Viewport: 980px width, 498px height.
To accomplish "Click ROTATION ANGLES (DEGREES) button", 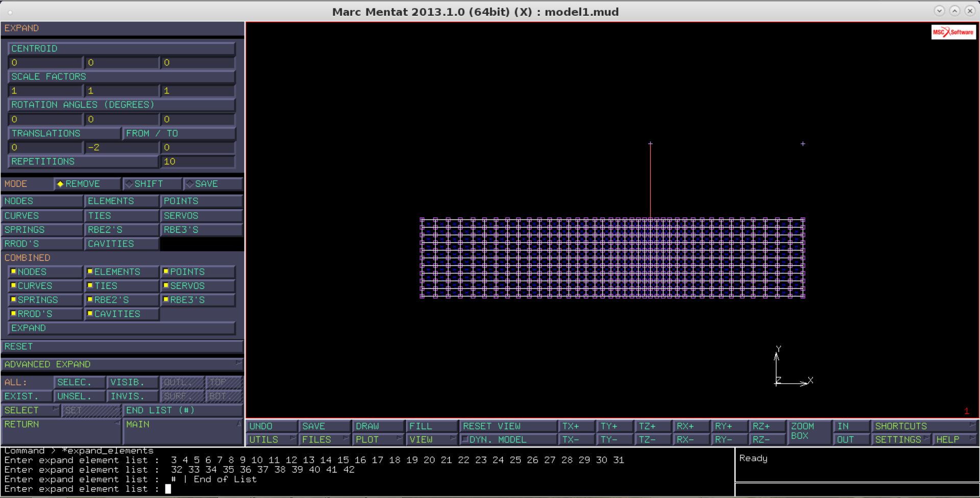I will click(121, 105).
